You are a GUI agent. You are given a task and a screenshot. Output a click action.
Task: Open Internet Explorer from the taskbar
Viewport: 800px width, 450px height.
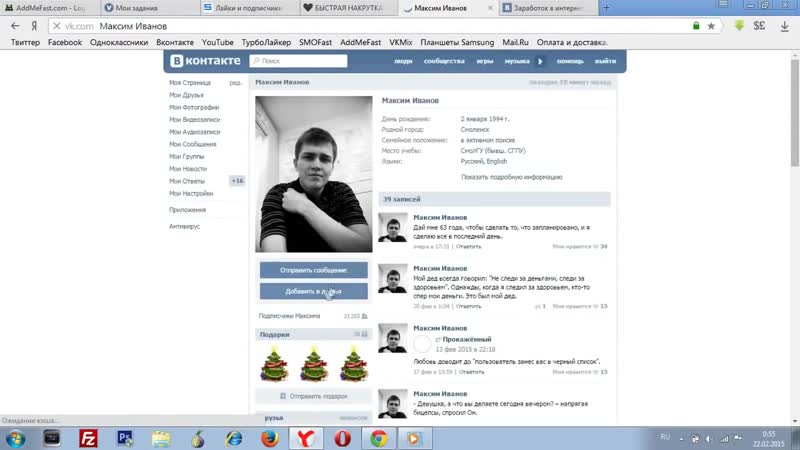point(234,438)
